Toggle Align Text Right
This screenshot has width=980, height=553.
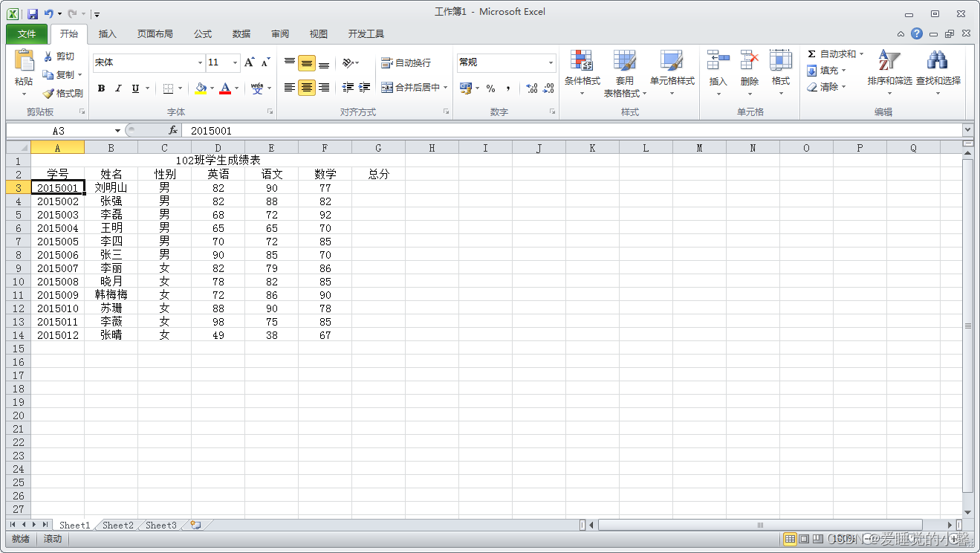(x=324, y=88)
